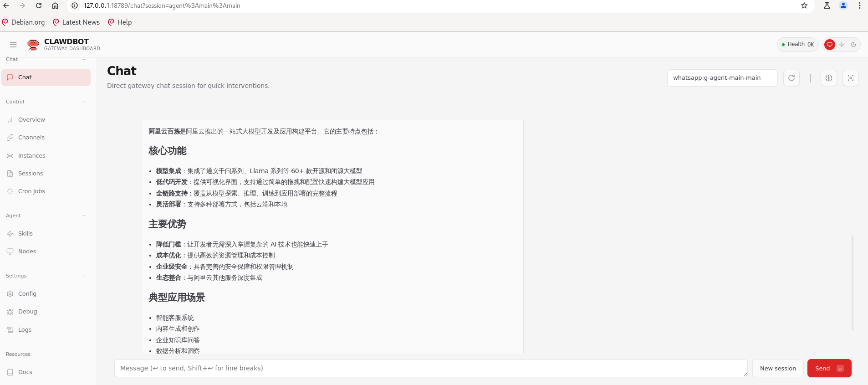Open the Debug page
Image resolution: width=868 pixels, height=385 pixels.
46,312
